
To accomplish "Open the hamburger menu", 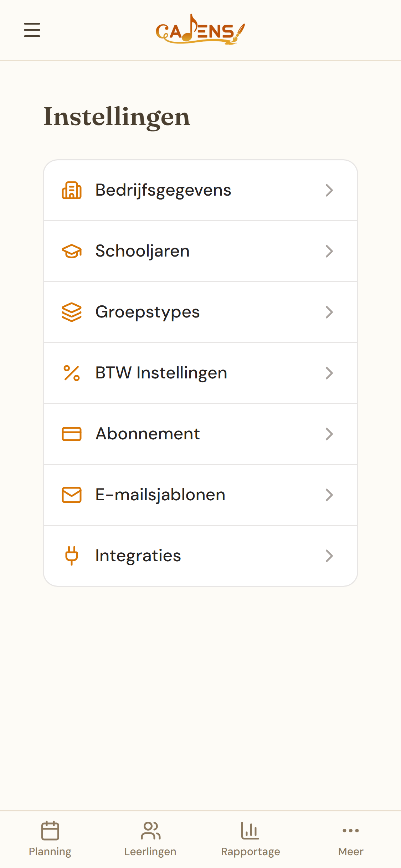I will click(x=32, y=30).
